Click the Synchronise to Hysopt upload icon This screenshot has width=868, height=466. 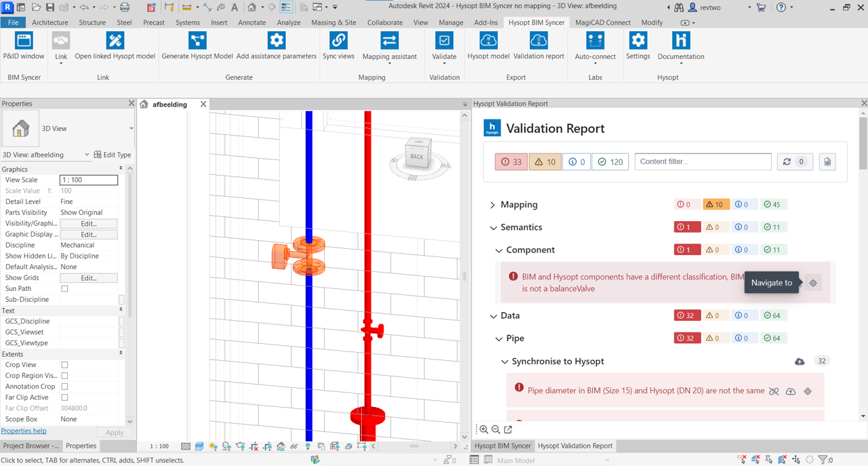pos(800,362)
